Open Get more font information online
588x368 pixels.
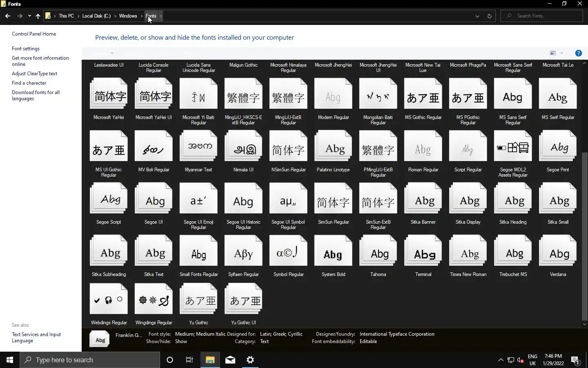coord(40,61)
